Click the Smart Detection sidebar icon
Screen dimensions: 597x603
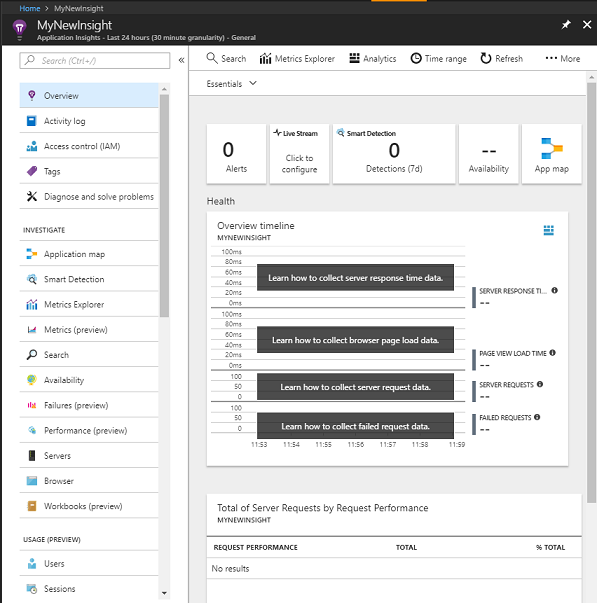pyautogui.click(x=32, y=279)
